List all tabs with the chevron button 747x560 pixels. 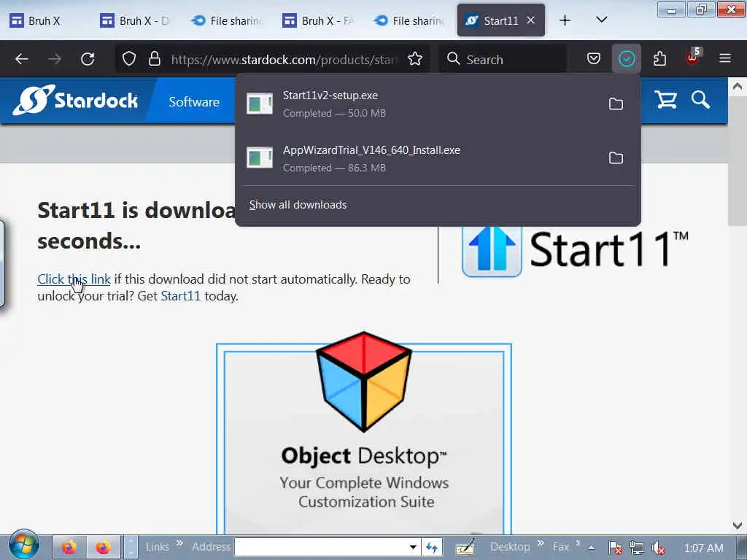pyautogui.click(x=602, y=20)
